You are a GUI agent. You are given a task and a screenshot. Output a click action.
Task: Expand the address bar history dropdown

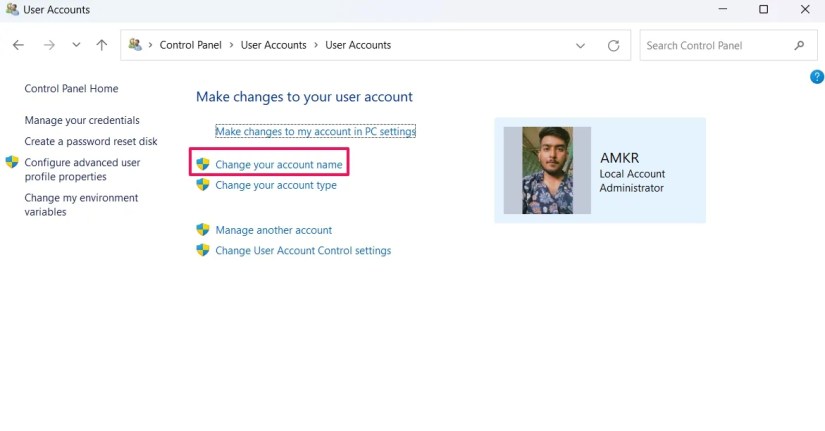580,46
